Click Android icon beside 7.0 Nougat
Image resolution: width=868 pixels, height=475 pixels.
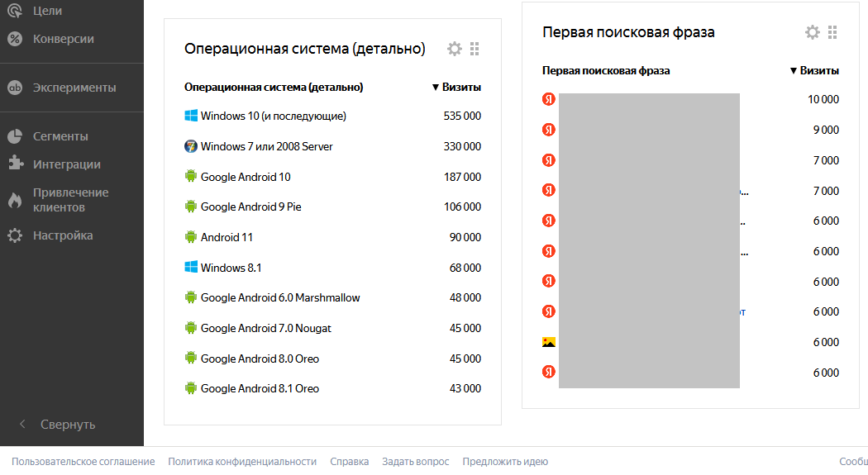coord(191,327)
